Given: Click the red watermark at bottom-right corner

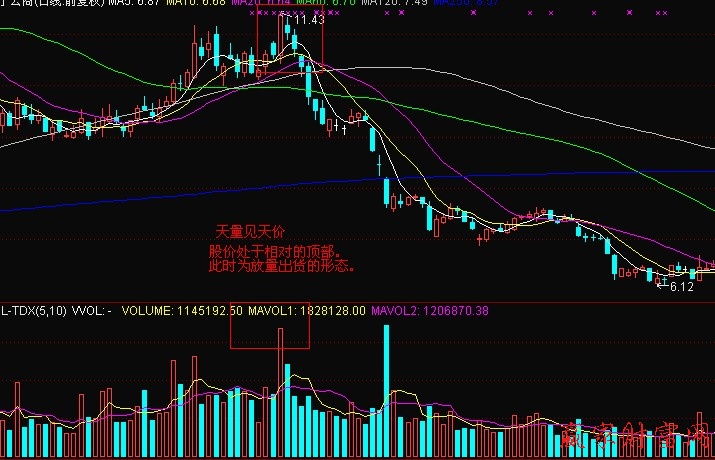Looking at the screenshot, I should click(650, 437).
